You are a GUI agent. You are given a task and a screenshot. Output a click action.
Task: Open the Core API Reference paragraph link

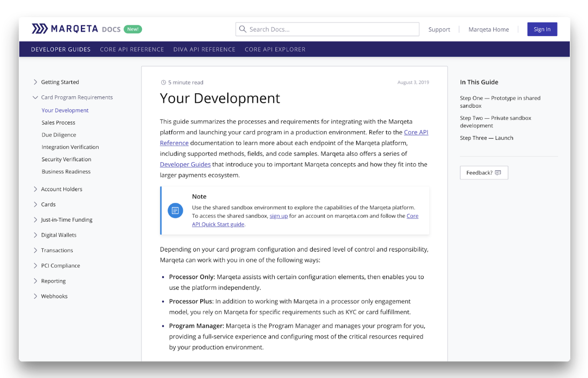416,132
